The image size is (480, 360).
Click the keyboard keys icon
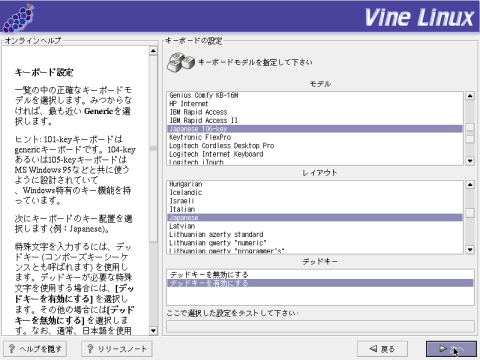181,62
